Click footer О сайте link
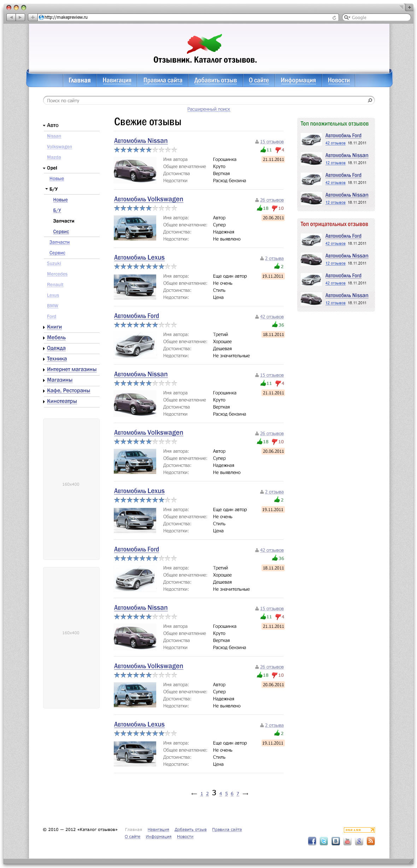This screenshot has width=417, height=868. coord(133,837)
